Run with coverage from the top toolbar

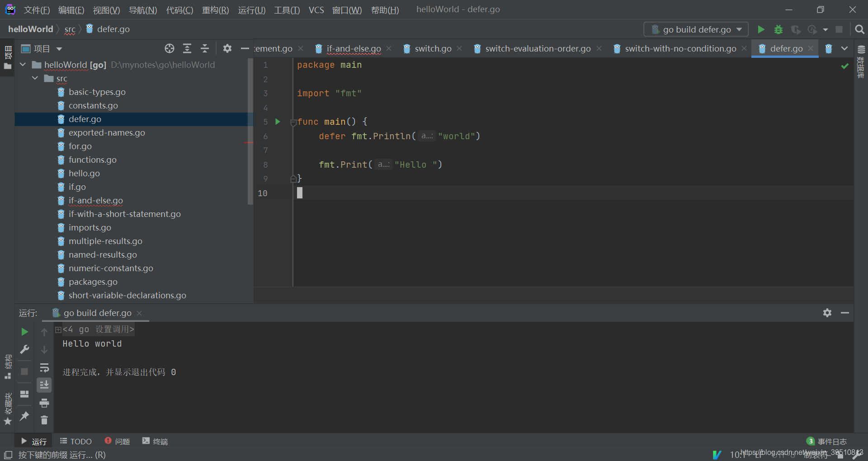[796, 29]
